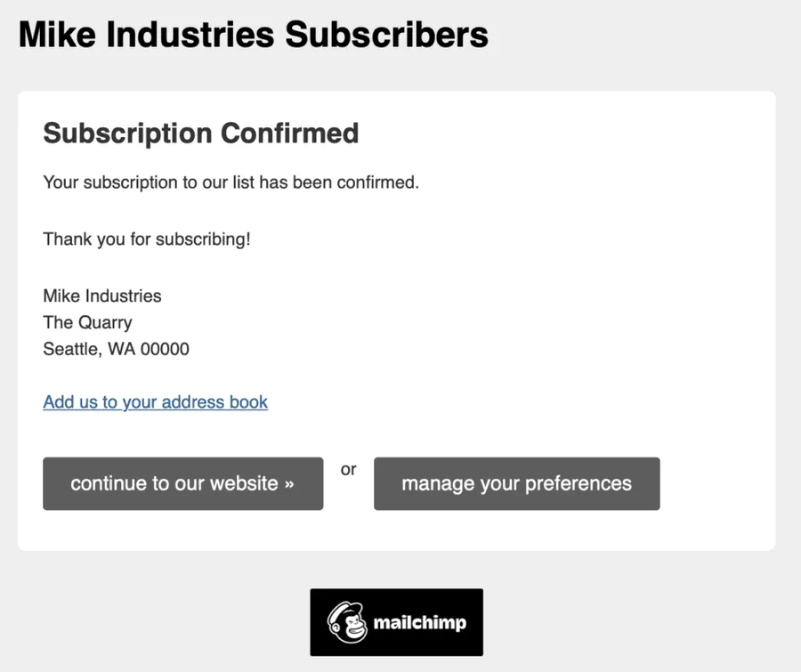Viewport: 801px width, 672px height.
Task: Click the word "Confirmed" in the card heading
Action: click(290, 133)
